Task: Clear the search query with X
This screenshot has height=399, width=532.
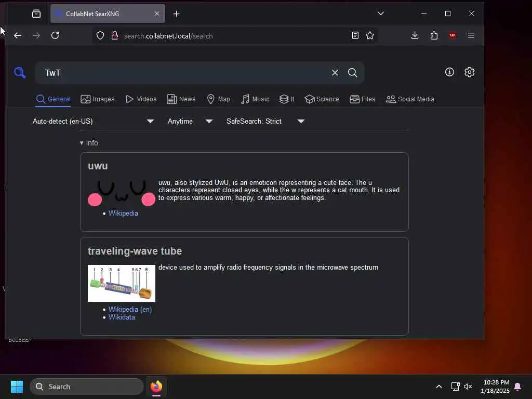Action: pos(335,73)
